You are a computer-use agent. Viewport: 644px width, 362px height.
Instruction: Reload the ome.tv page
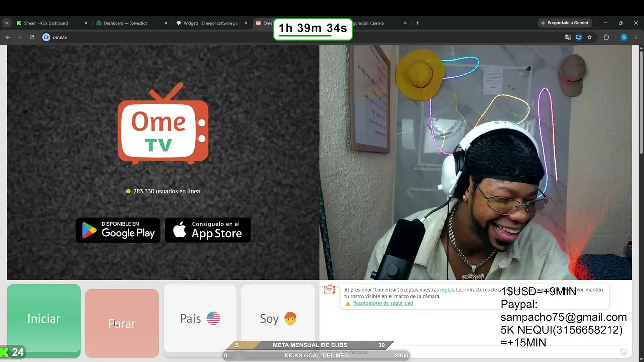click(x=32, y=37)
